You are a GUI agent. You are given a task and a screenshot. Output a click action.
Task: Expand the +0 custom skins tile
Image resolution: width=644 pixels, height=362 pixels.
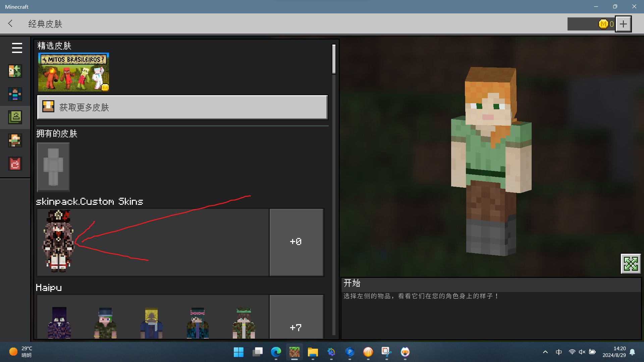click(296, 242)
